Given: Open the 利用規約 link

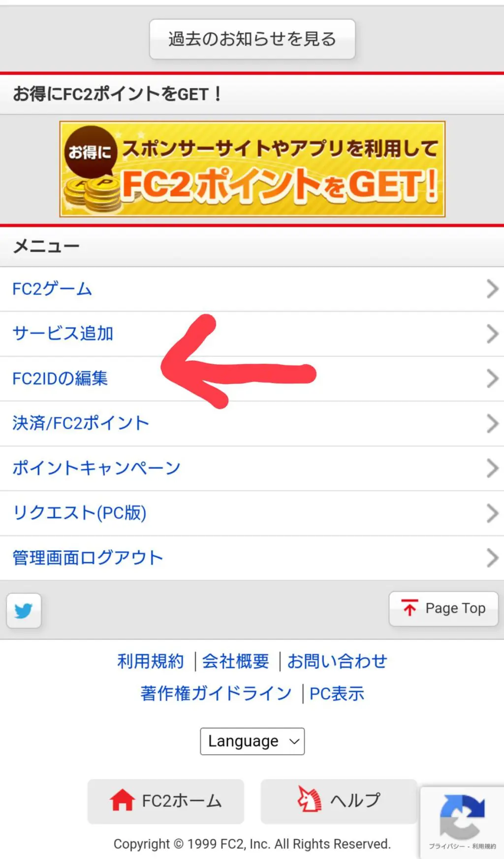Looking at the screenshot, I should click(x=151, y=661).
